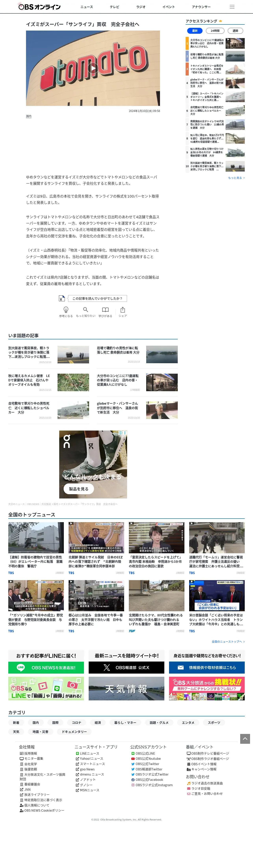Open the hamburger menu icon
The height and width of the screenshot is (868, 253).
tap(232, 7)
